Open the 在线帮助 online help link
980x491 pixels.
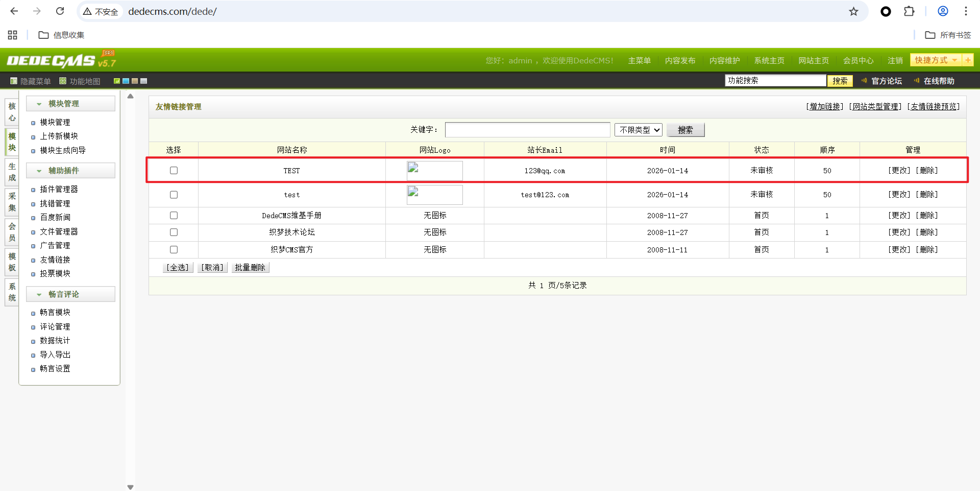pos(939,81)
